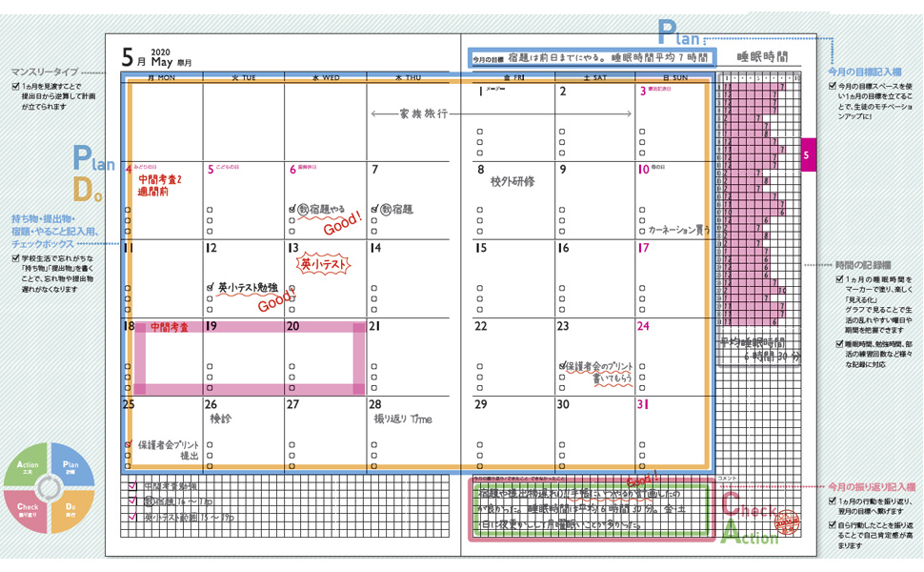This screenshot has height=572, width=924.
Task: Click the month reflection text box outlined in green
Action: tap(592, 508)
